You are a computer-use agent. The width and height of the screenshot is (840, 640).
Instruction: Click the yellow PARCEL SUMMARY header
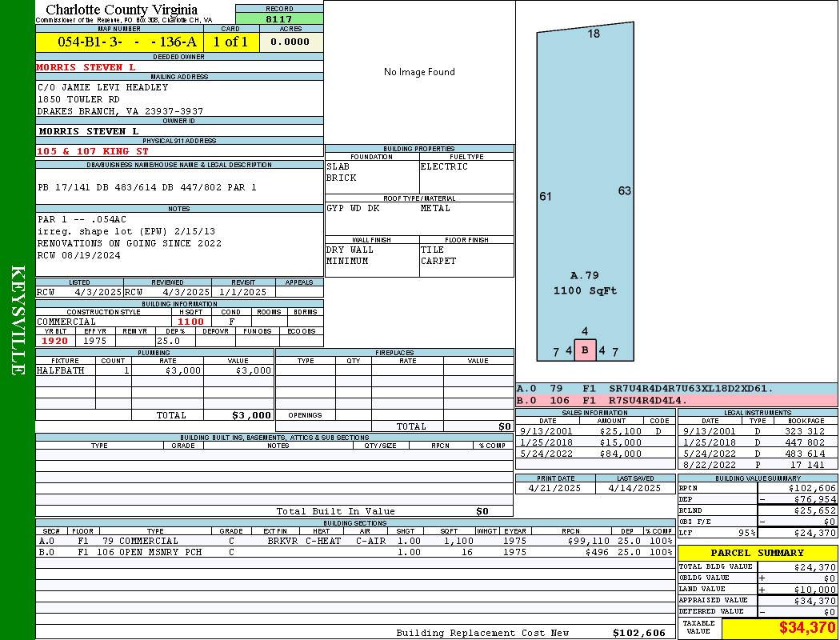757,553
